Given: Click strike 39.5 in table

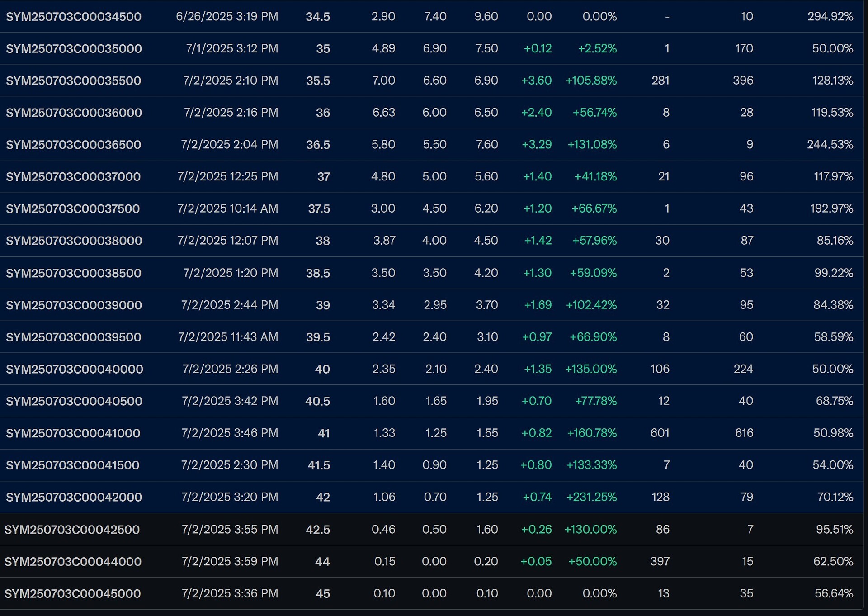Looking at the screenshot, I should click(x=318, y=337).
